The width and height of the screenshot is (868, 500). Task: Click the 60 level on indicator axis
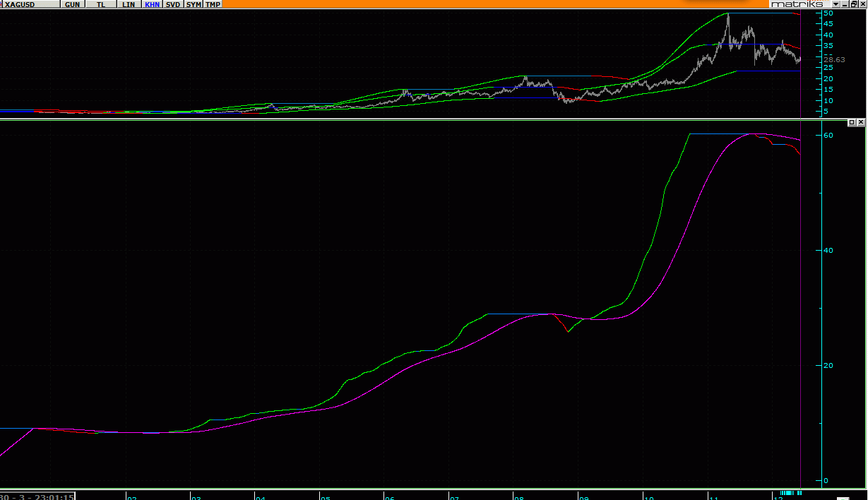pyautogui.click(x=828, y=135)
